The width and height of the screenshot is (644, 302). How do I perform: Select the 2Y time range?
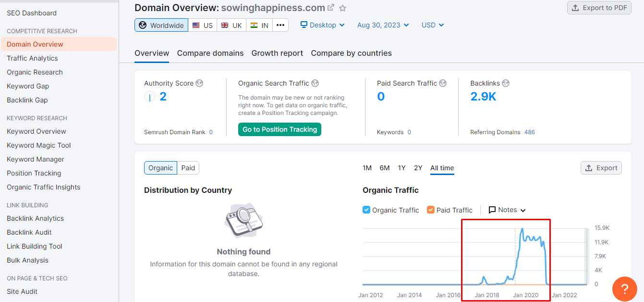(x=418, y=168)
